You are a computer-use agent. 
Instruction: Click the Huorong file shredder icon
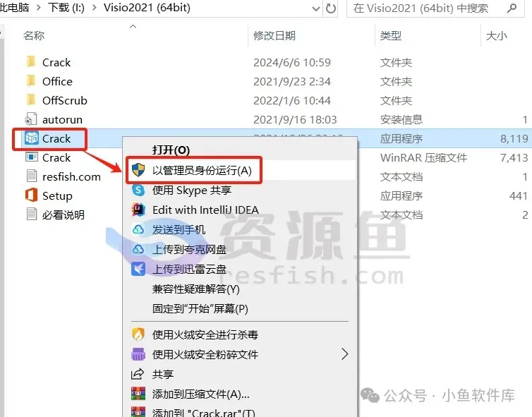[138, 354]
